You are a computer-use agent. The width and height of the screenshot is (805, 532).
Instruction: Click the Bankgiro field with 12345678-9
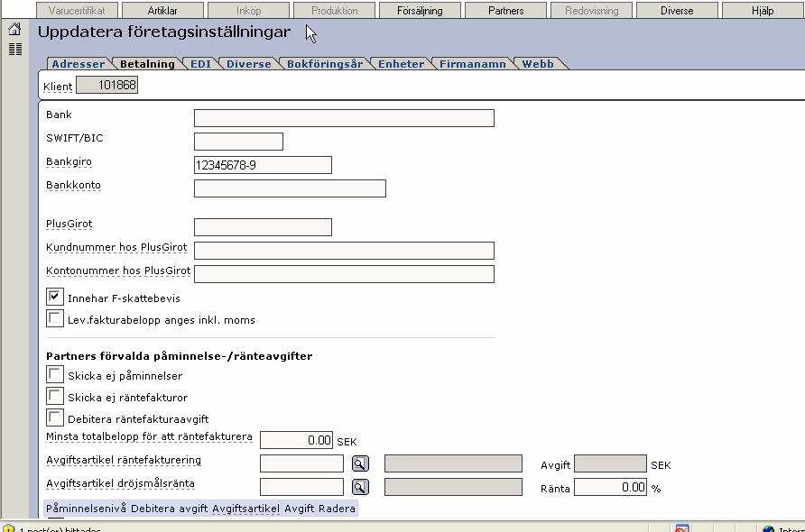pyautogui.click(x=263, y=165)
